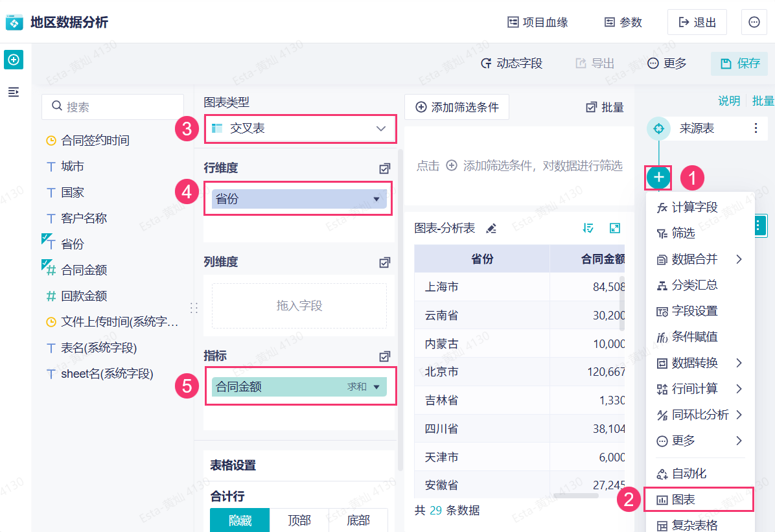Viewport: 775px width, 532px height.
Task: Click 添加筛选条件 button
Action: [457, 108]
